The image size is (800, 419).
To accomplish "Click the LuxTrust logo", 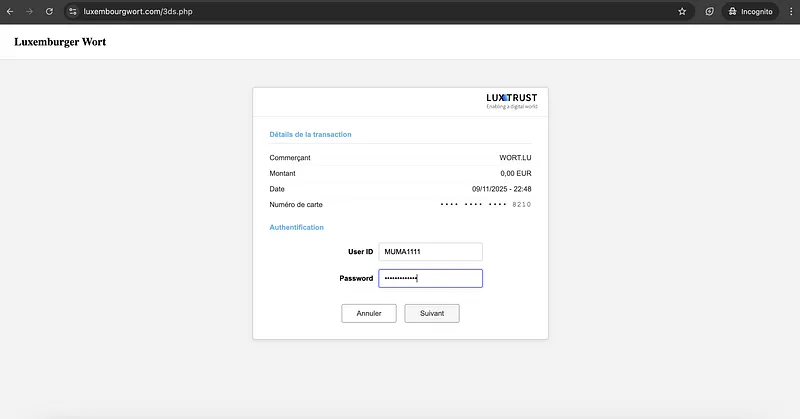I will [x=511, y=100].
